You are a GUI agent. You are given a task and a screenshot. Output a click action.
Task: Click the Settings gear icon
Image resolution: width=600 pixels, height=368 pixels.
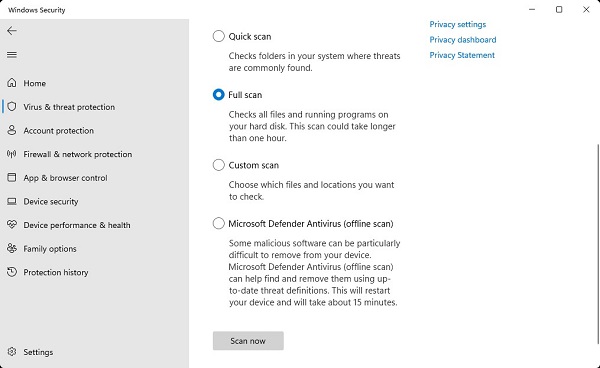click(12, 352)
